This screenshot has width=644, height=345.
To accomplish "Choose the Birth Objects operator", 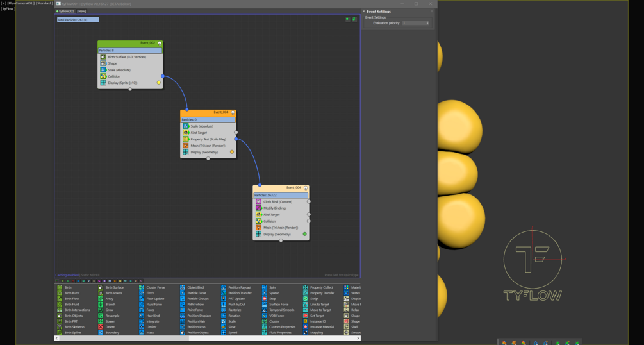I will click(x=70, y=316).
